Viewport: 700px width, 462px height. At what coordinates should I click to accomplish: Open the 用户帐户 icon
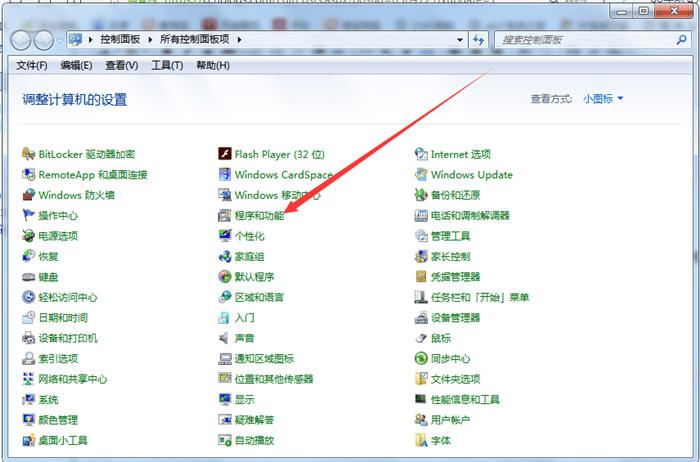coord(421,420)
